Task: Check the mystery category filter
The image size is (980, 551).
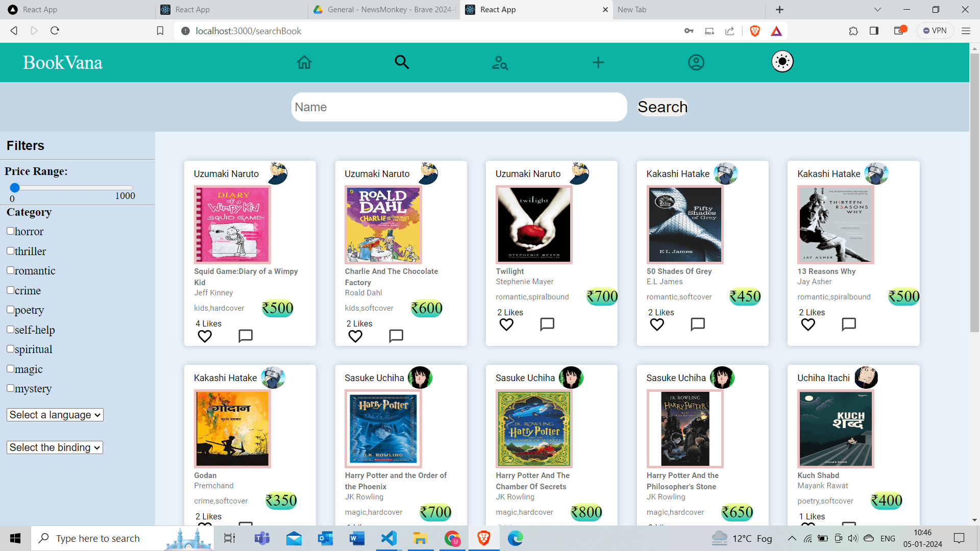Action: [x=10, y=388]
